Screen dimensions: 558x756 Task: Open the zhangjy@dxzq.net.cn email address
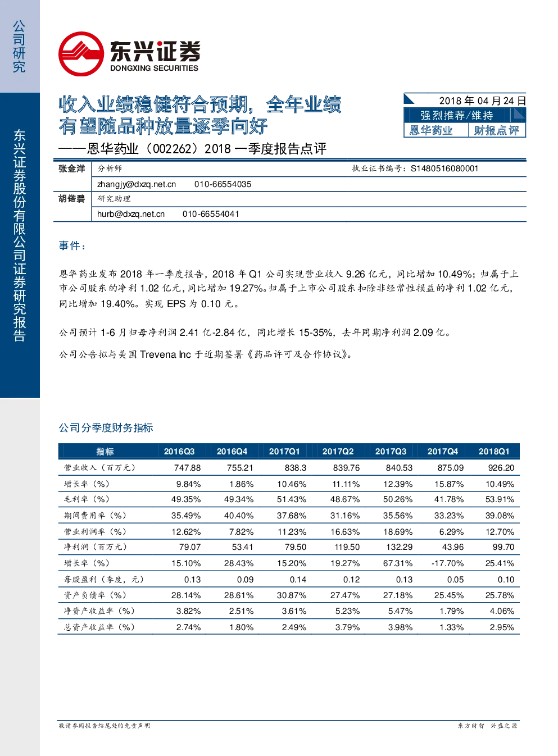137,184
